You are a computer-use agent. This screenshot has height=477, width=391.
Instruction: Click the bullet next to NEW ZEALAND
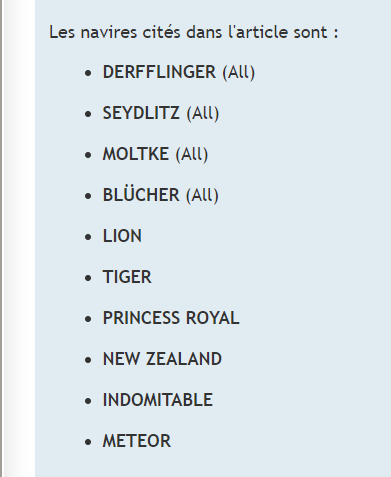[88, 360]
